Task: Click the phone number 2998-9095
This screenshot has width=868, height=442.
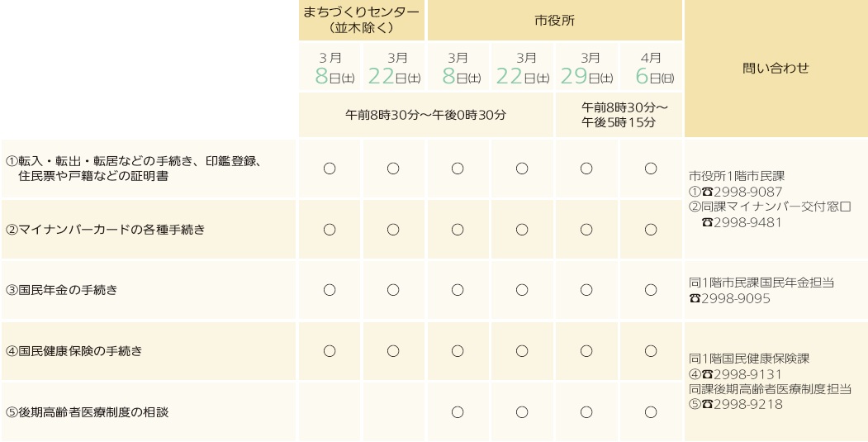Action: (736, 298)
